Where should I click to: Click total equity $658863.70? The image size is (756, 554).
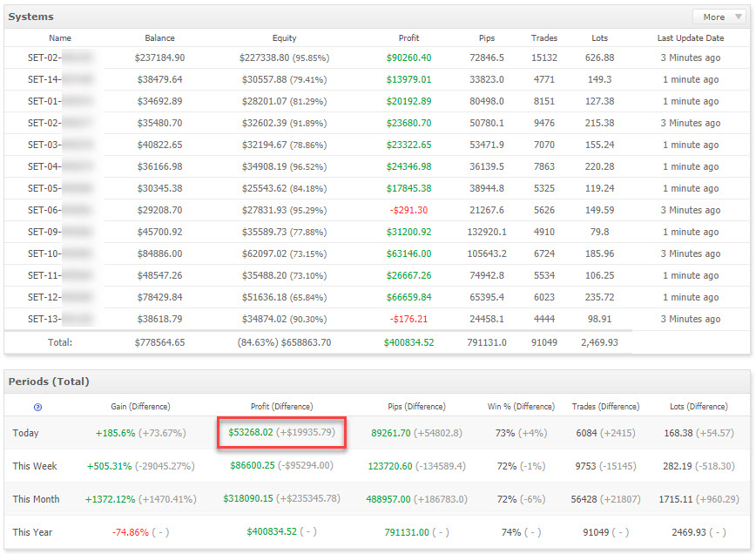pos(307,342)
